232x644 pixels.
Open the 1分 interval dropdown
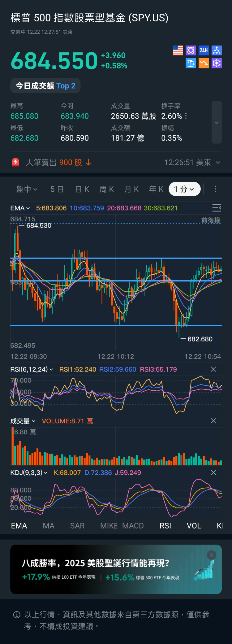click(x=184, y=189)
